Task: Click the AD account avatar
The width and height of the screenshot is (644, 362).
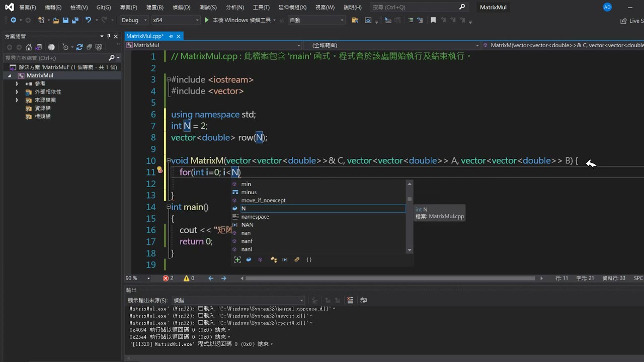Action: (607, 7)
